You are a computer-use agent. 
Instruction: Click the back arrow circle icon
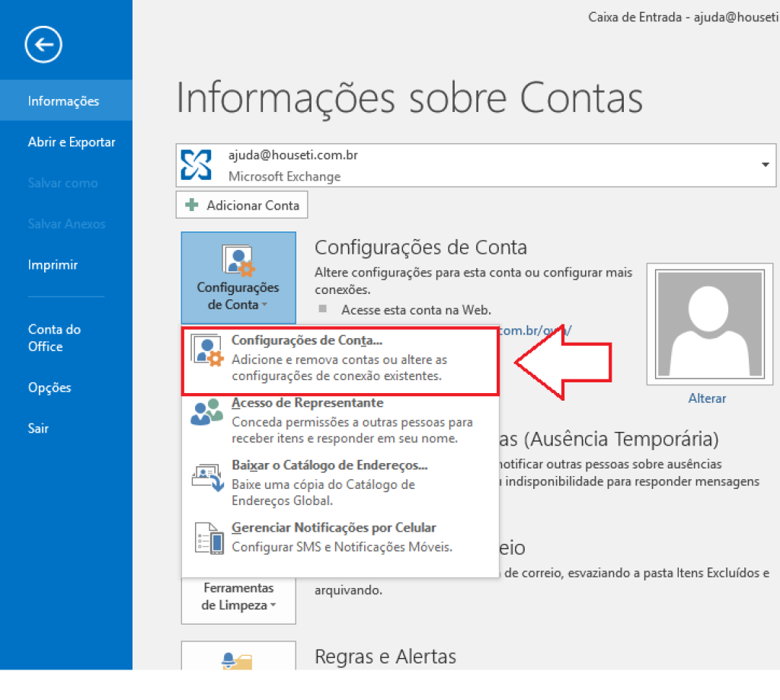43,45
